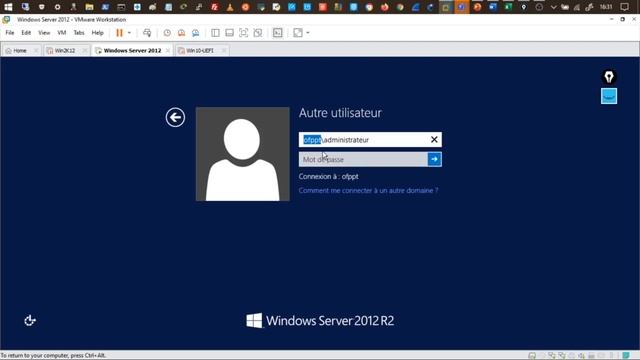This screenshot has width=640, height=360.
Task: Clear the username with the X button
Action: click(434, 140)
